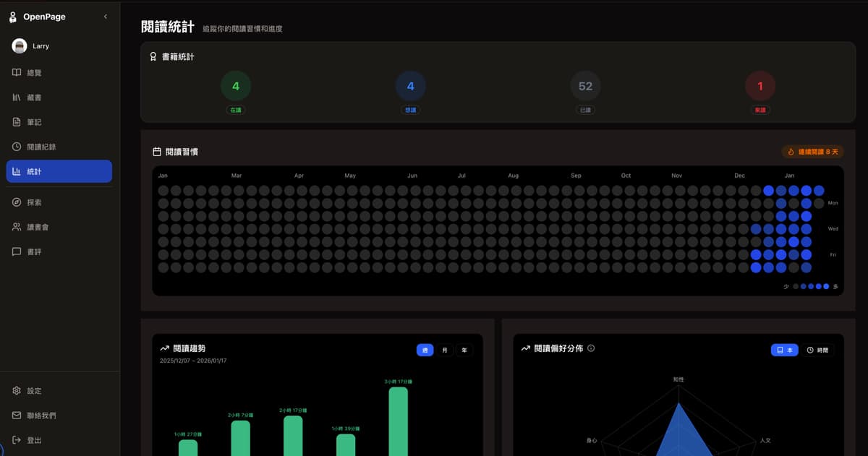The height and width of the screenshot is (456, 868).
Task: Select 本 mode in preference distribution
Action: pos(785,350)
